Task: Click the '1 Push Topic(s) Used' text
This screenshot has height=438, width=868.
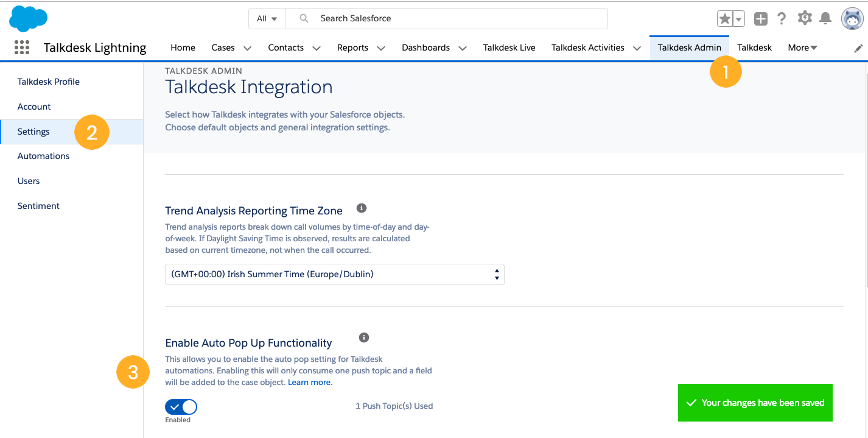Action: (x=394, y=406)
